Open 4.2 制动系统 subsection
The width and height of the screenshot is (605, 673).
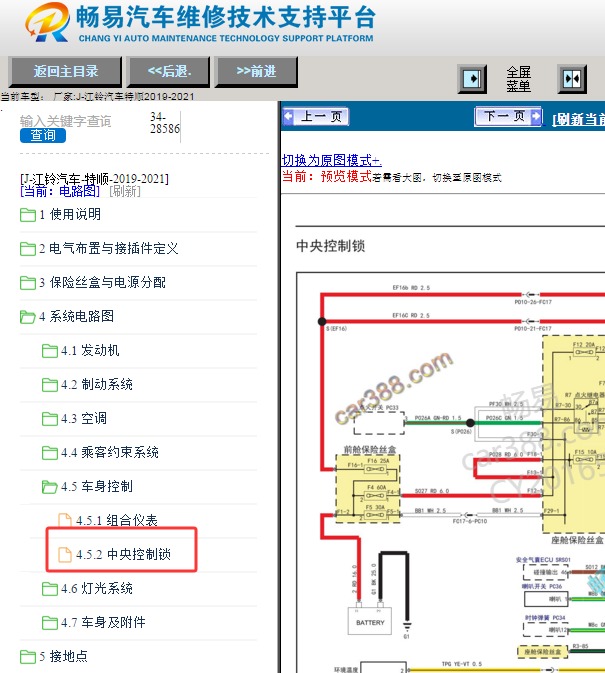(97, 384)
